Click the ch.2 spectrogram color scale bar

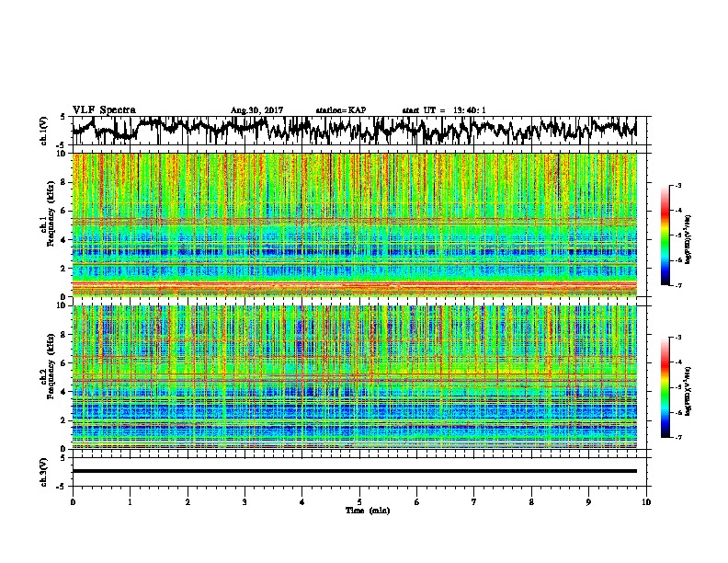click(665, 387)
